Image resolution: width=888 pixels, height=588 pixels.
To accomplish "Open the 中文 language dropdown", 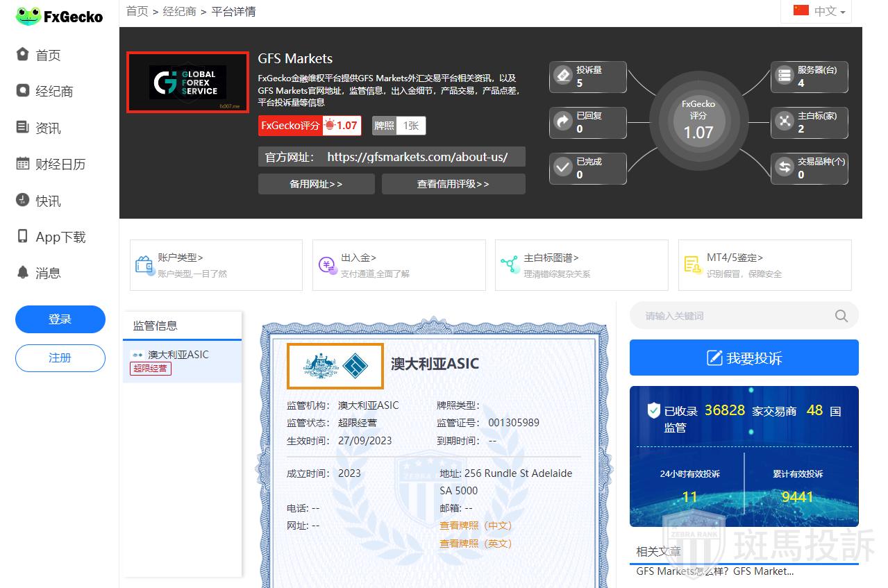I will point(819,12).
